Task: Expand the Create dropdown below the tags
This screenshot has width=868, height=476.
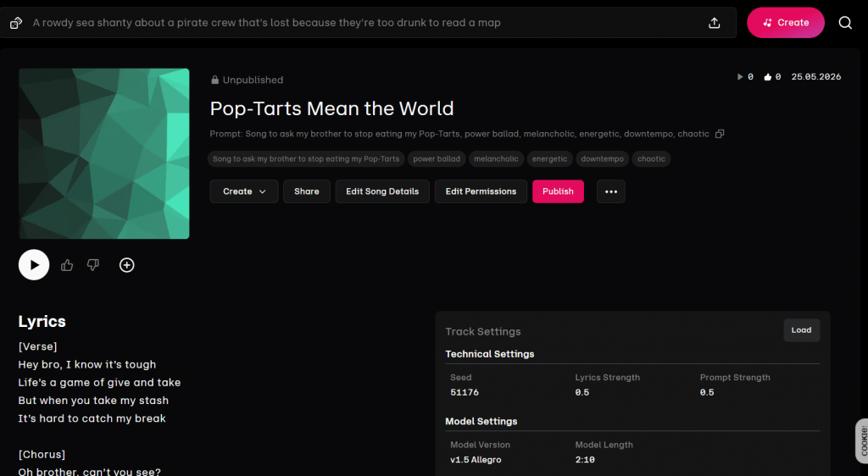Action: [244, 191]
